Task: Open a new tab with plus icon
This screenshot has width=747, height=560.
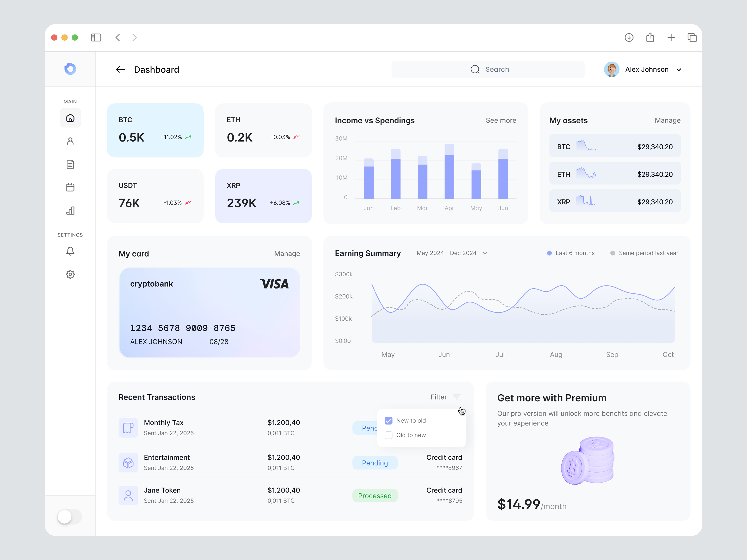Action: click(x=671, y=37)
